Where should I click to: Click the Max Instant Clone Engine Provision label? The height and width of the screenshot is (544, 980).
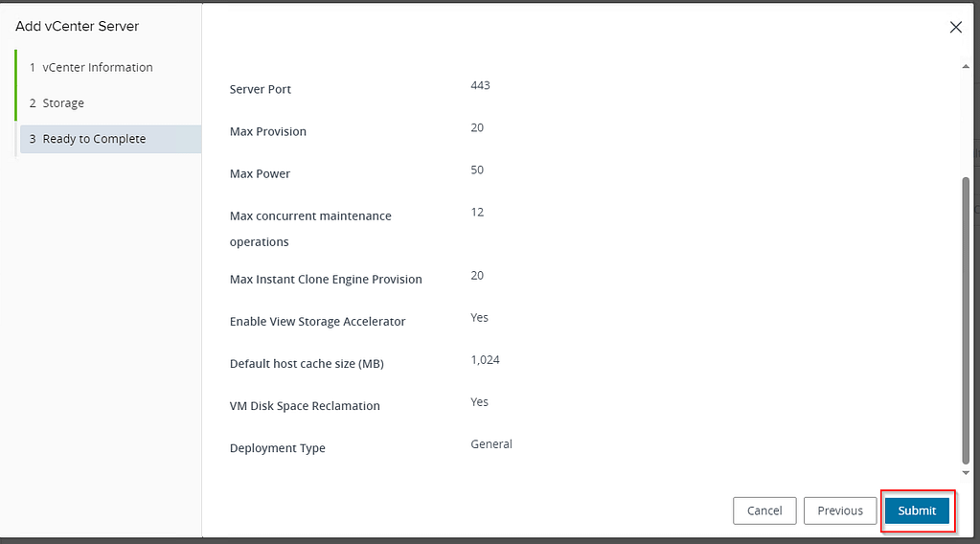pyautogui.click(x=326, y=280)
